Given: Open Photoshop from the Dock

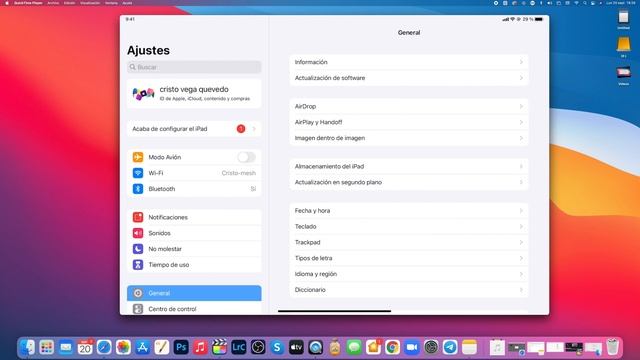Looking at the screenshot, I should click(181, 347).
